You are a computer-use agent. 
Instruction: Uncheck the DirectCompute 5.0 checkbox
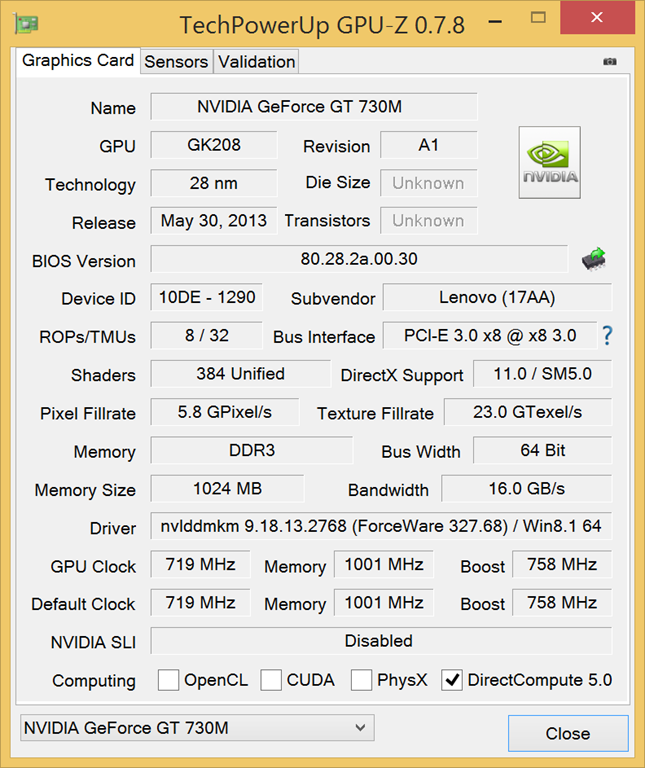click(x=452, y=680)
